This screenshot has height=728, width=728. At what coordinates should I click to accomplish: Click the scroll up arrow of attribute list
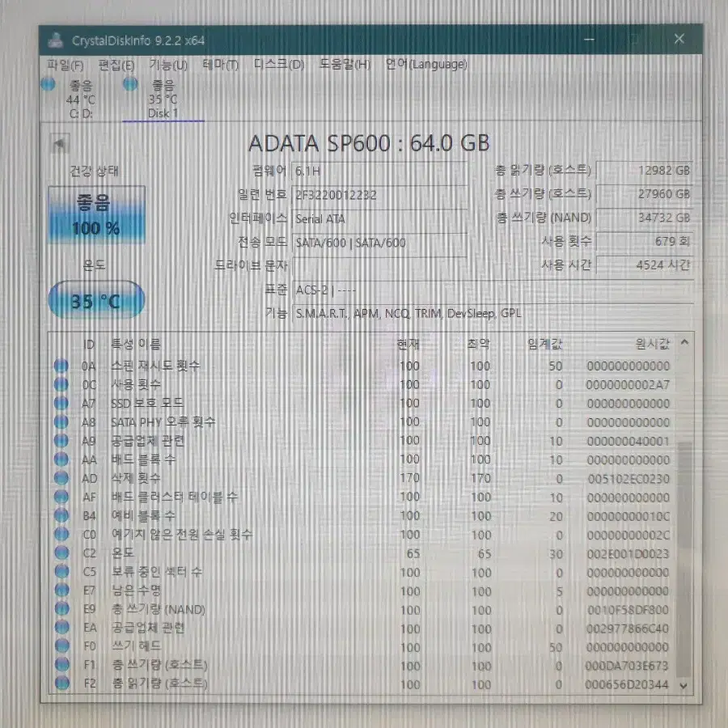pos(684,343)
